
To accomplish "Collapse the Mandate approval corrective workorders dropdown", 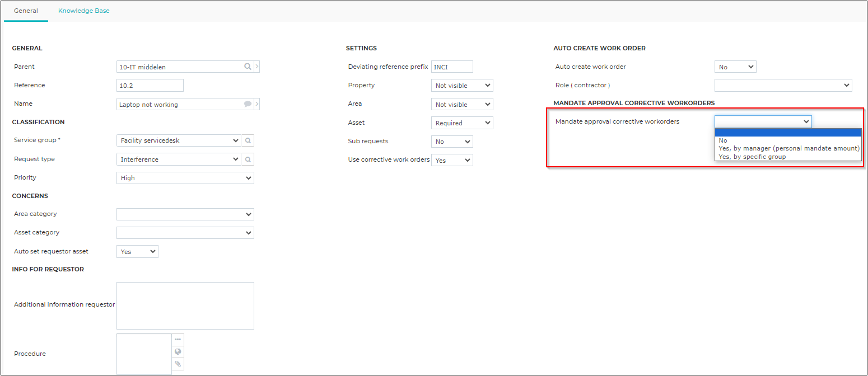I will click(763, 121).
